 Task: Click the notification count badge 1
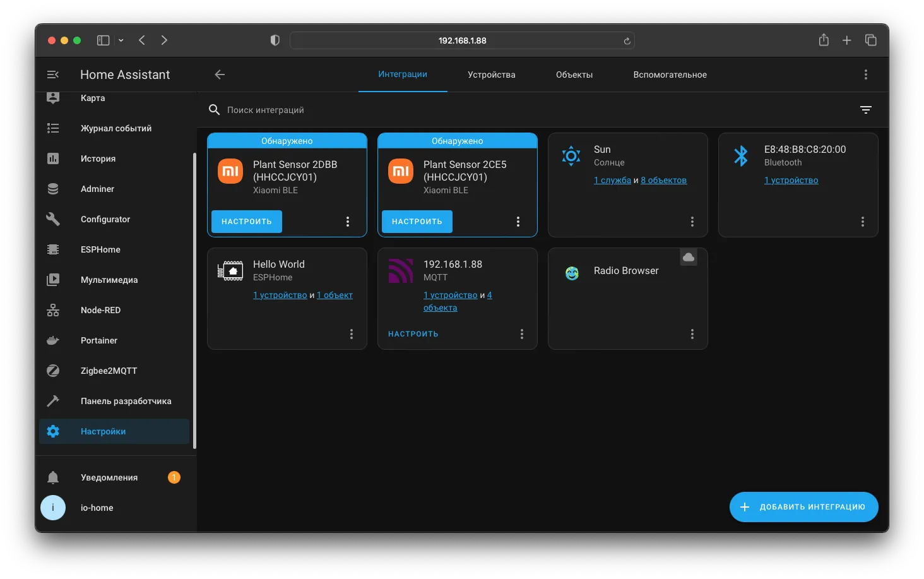[174, 477]
